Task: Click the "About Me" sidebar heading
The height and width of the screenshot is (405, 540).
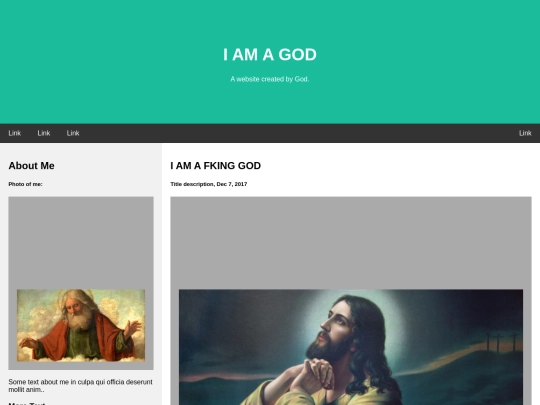Action: coord(31,166)
